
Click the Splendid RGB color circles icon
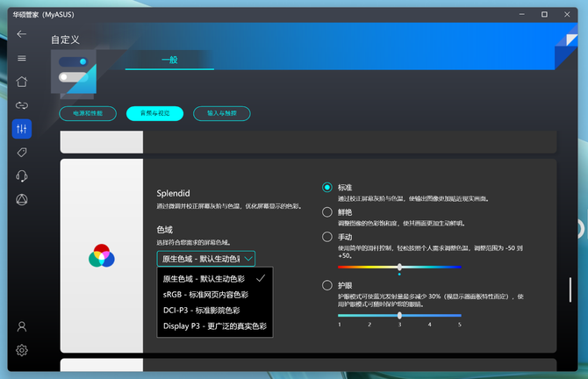102,255
